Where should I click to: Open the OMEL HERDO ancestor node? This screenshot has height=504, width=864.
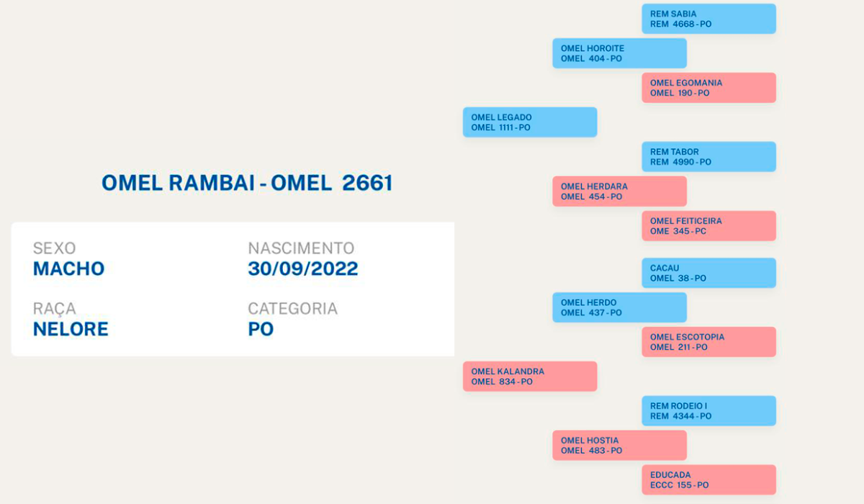[619, 307]
